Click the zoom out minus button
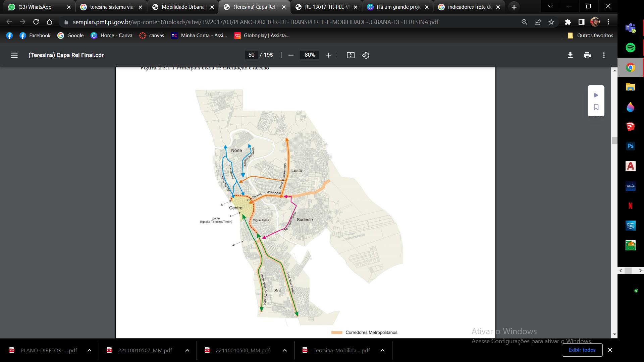 click(291, 55)
